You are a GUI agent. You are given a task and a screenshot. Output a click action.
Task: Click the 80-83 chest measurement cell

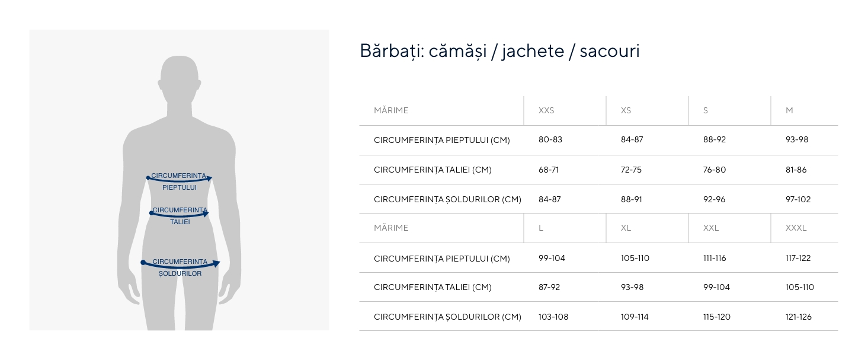coord(550,140)
